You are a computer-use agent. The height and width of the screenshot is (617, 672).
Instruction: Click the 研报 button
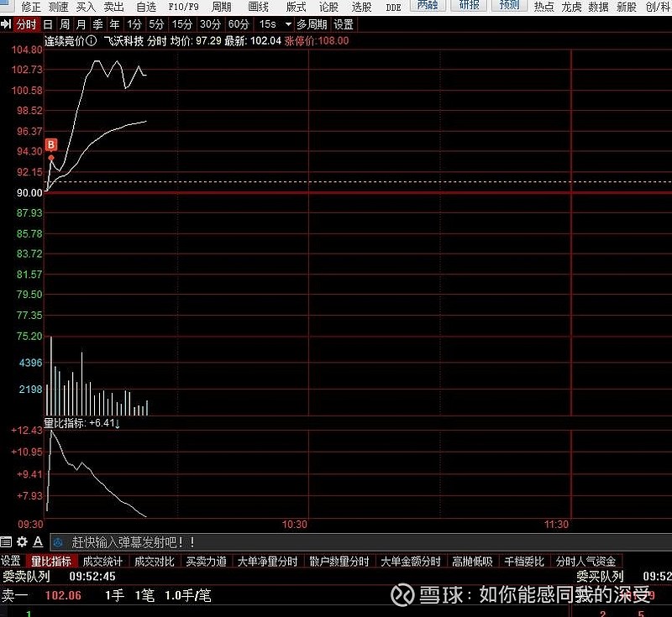(x=469, y=5)
